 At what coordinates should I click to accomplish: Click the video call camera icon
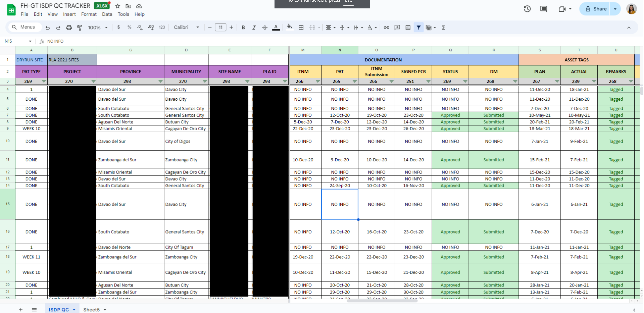pyautogui.click(x=562, y=9)
